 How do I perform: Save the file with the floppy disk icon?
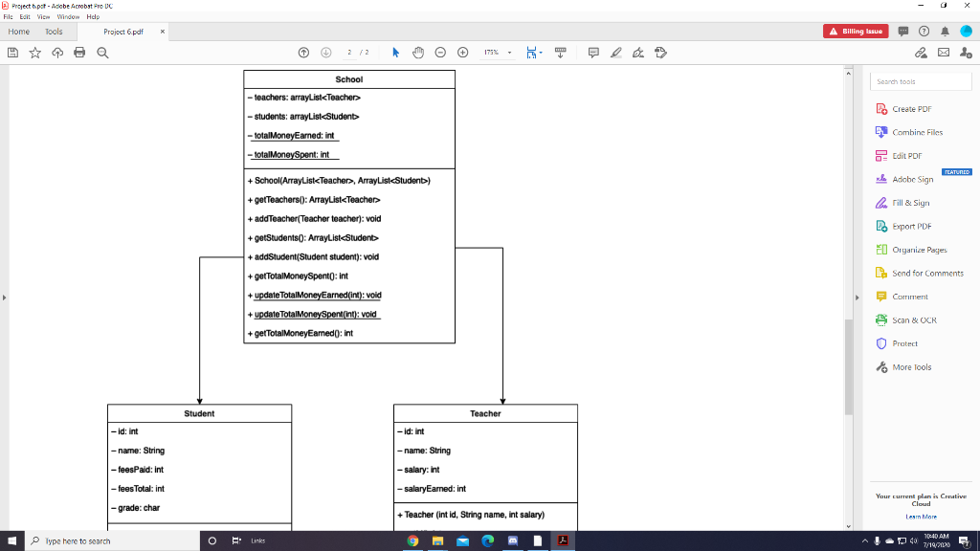click(x=12, y=53)
